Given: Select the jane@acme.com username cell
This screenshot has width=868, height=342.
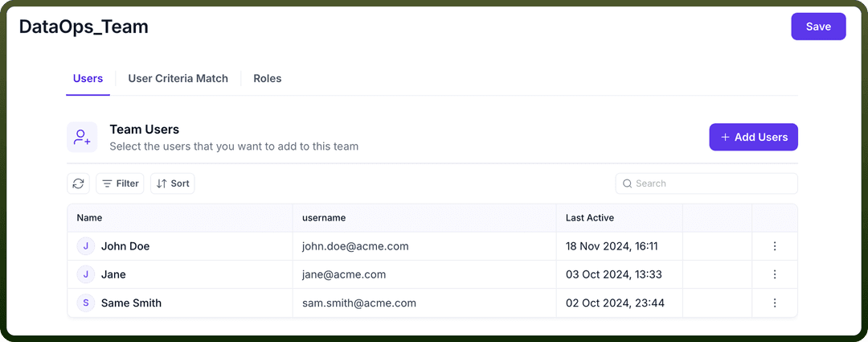Looking at the screenshot, I should tap(424, 274).
